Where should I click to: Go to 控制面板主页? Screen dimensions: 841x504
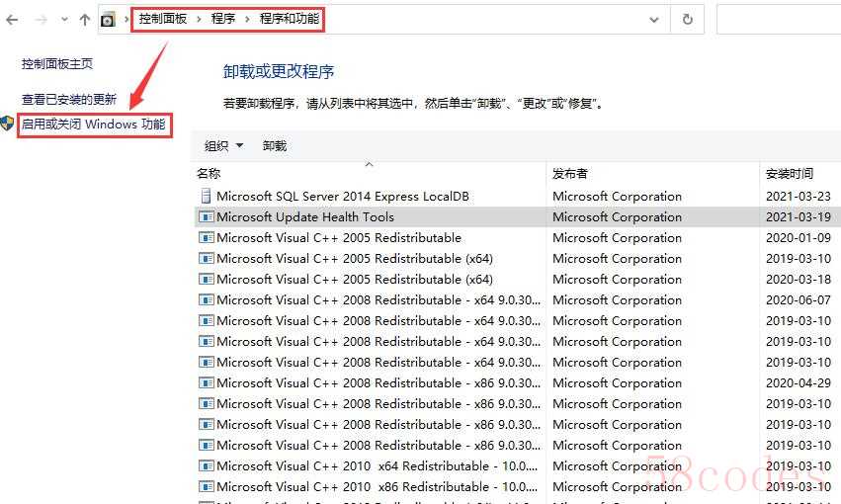(57, 63)
